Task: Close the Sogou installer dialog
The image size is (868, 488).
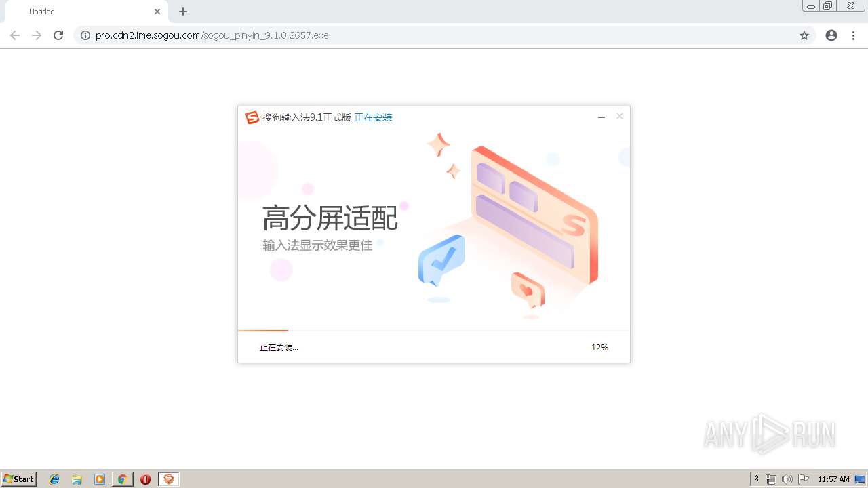Action: [619, 117]
